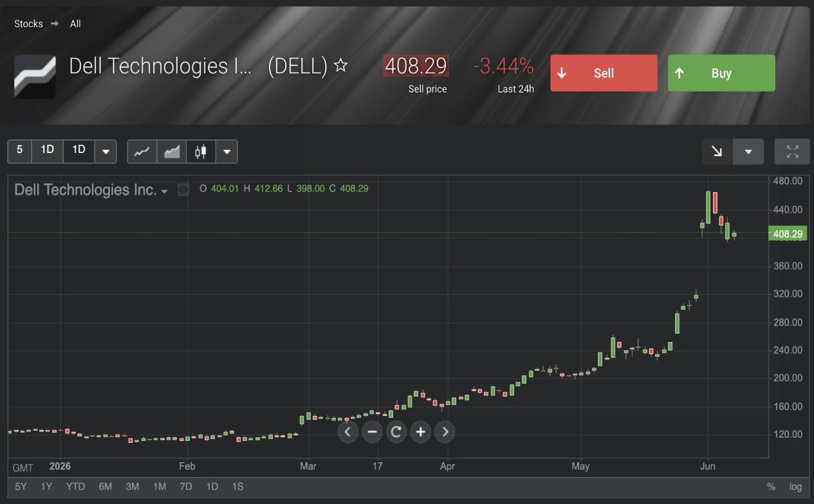Pan chart left with the back arrow
Viewport: 814px width, 504px height.
pos(347,432)
